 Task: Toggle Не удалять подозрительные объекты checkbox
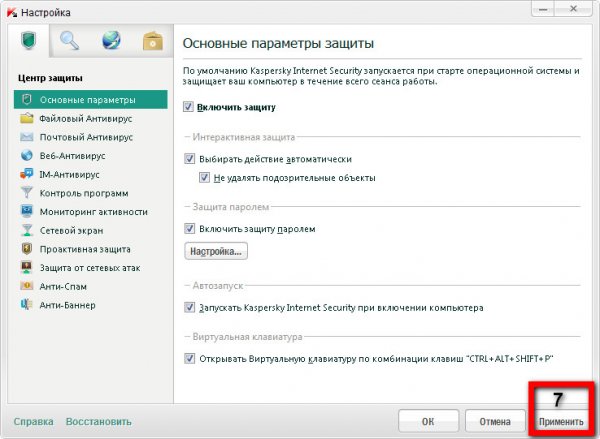[204, 177]
